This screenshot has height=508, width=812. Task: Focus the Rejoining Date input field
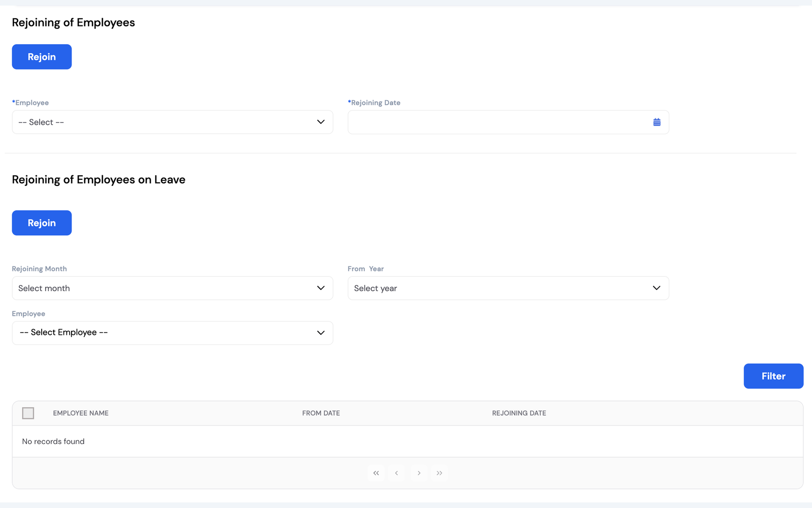point(508,122)
